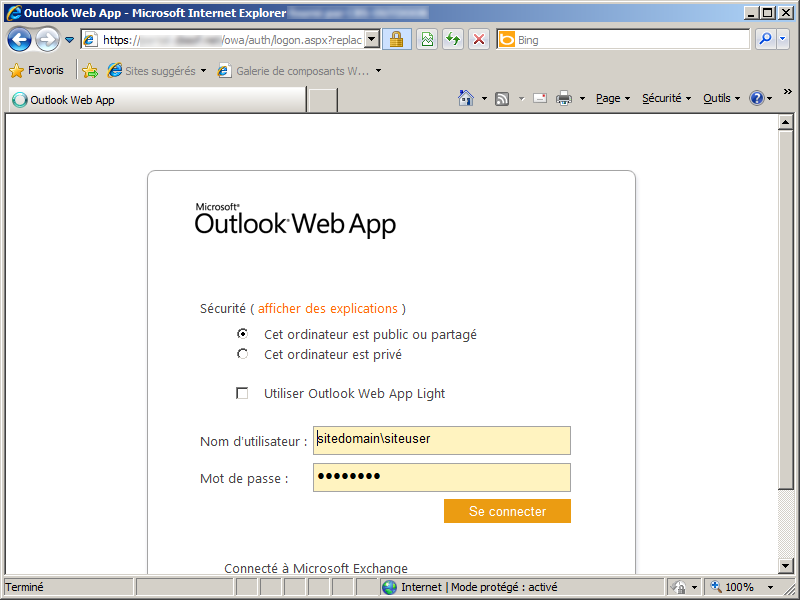The image size is (800, 600).
Task: Click Mode protégé : activé status text
Action: click(504, 587)
